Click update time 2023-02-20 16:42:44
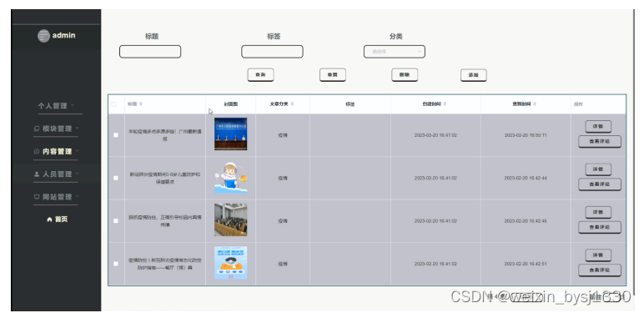644x313 pixels. (x=526, y=178)
